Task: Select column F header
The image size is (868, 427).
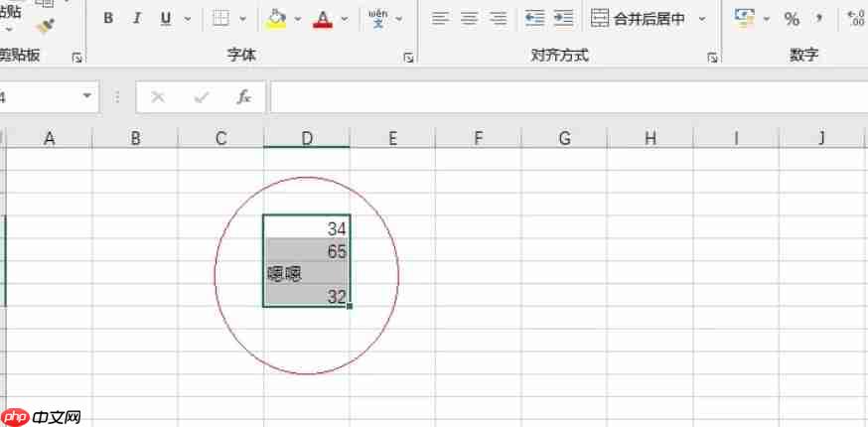Action: tap(479, 138)
